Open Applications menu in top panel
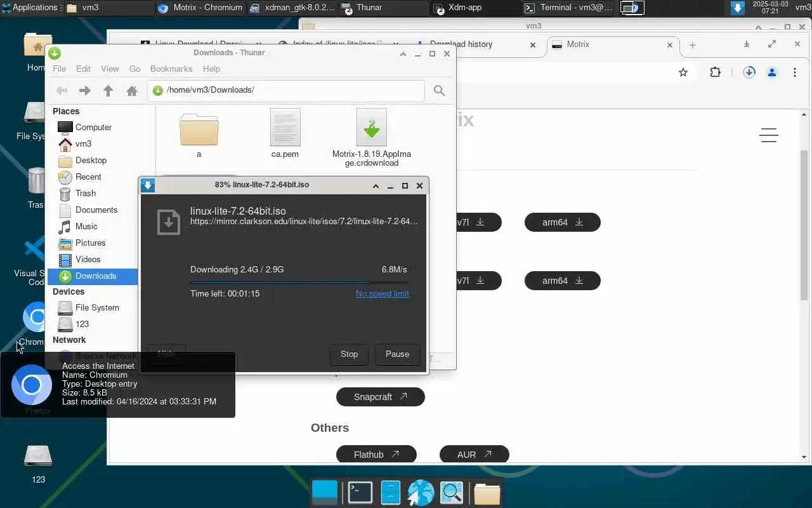 [x=30, y=8]
